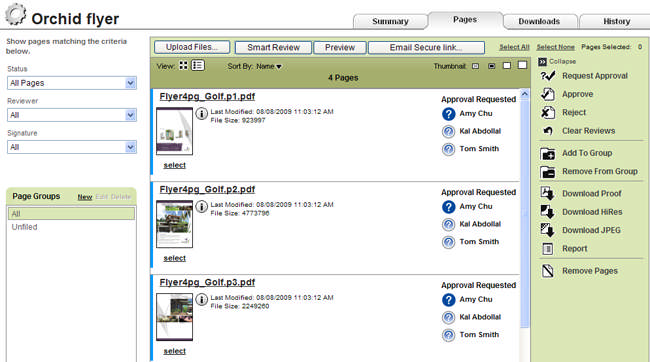Click the Clear Reviews icon
The width and height of the screenshot is (650, 362).
(x=548, y=131)
